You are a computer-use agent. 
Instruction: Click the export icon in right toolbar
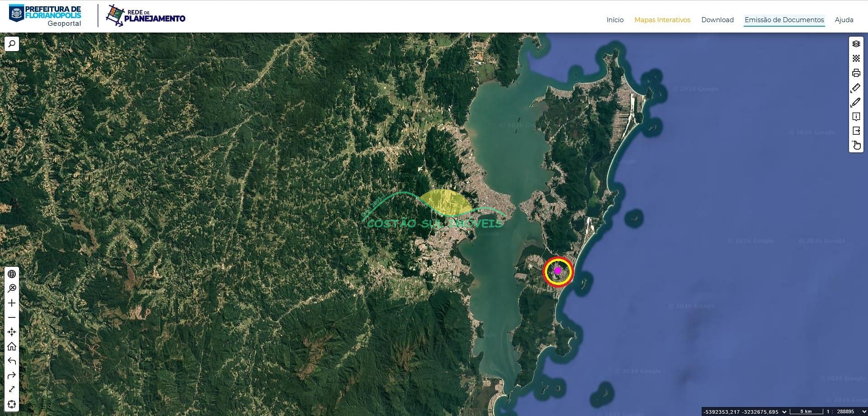856,131
